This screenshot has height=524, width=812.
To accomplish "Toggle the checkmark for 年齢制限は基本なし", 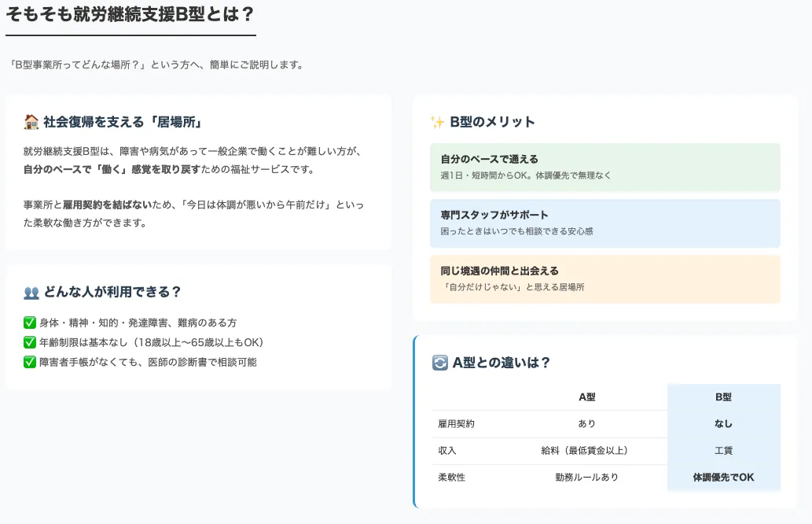I will pos(29,341).
